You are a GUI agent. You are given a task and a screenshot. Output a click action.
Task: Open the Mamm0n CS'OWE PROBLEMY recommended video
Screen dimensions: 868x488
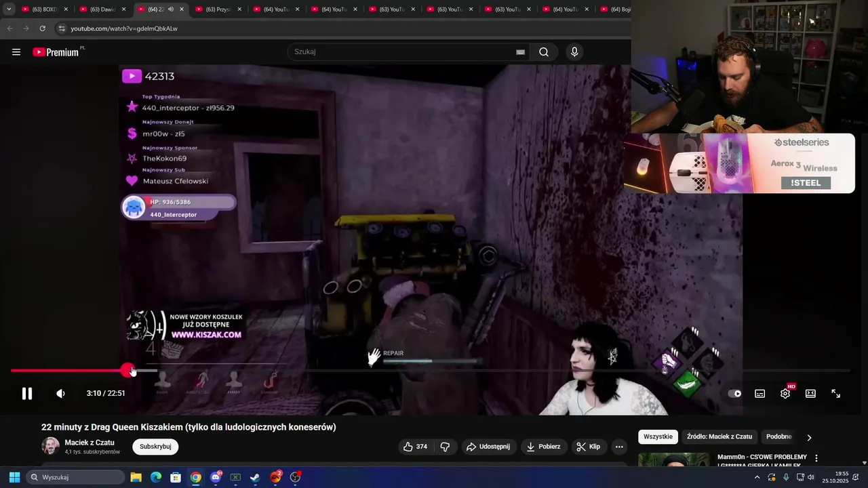click(x=762, y=460)
